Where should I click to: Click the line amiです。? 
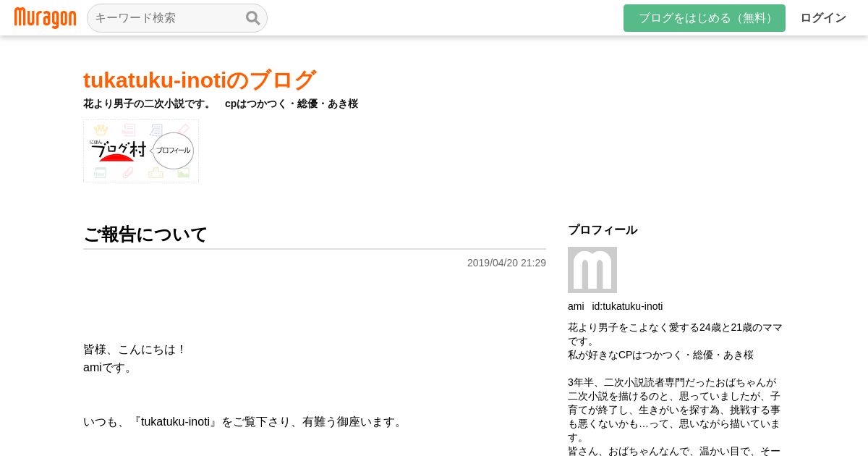pos(109,367)
